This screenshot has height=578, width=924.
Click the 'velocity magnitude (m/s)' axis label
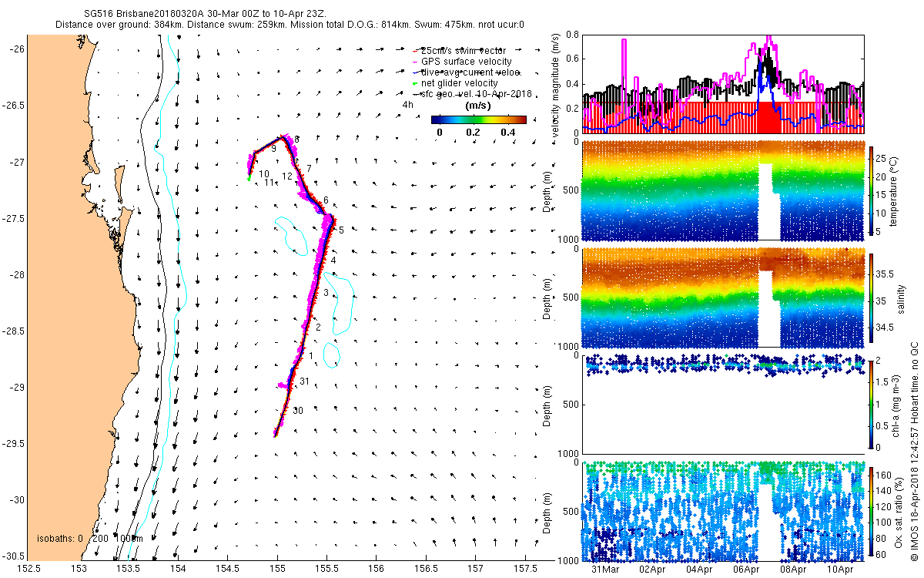[556, 84]
